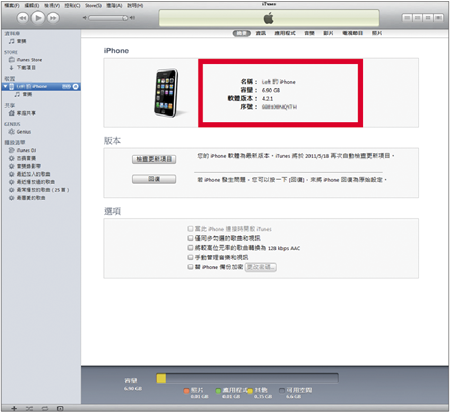450x413 pixels.
Task: Collapse the iPhone device triangle
Action: click(x=5, y=86)
